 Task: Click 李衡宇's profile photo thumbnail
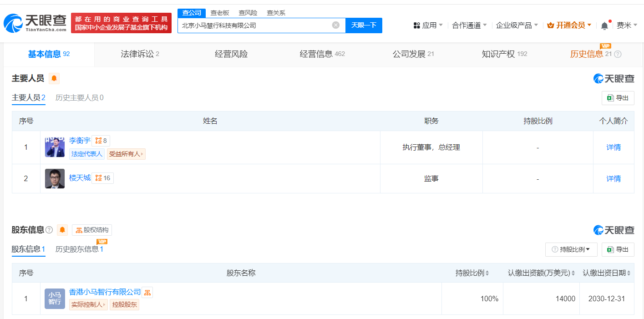click(x=55, y=147)
